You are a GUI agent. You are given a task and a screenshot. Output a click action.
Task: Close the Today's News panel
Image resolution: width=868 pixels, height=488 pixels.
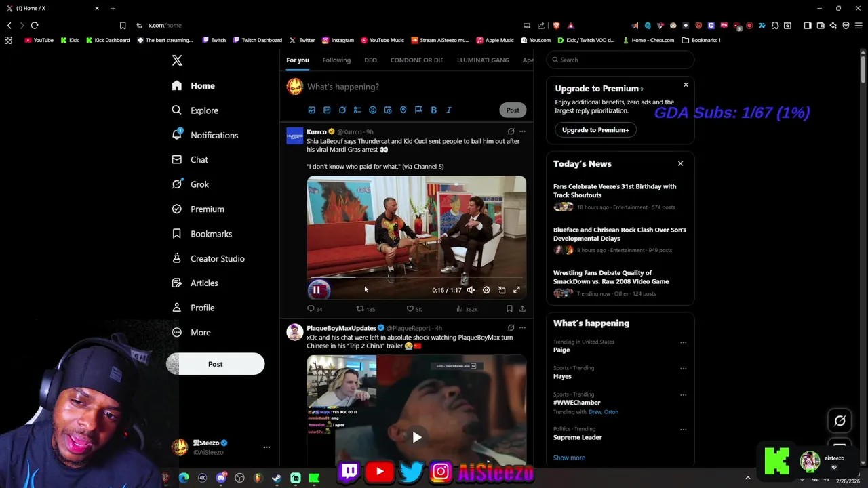coord(680,163)
